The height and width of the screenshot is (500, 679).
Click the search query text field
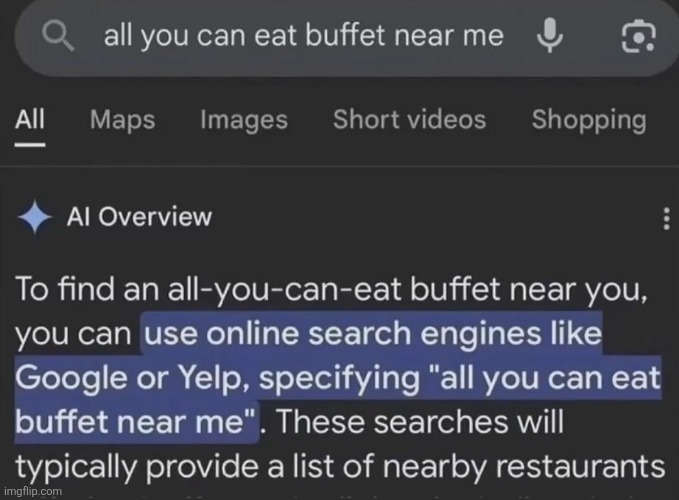tap(303, 37)
